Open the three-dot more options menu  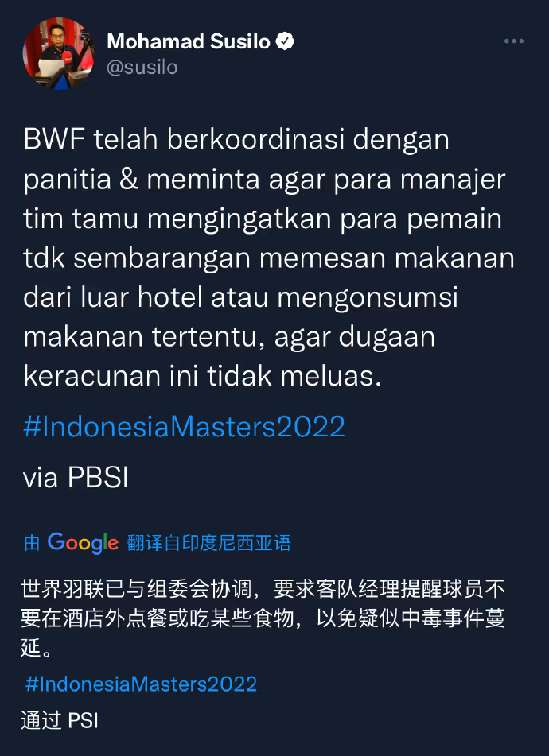514,41
